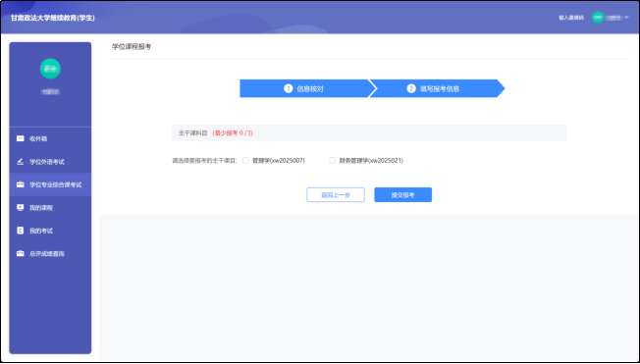Click 请选择要报考的主干课目 label
This screenshot has height=364, width=640.
click(204, 161)
